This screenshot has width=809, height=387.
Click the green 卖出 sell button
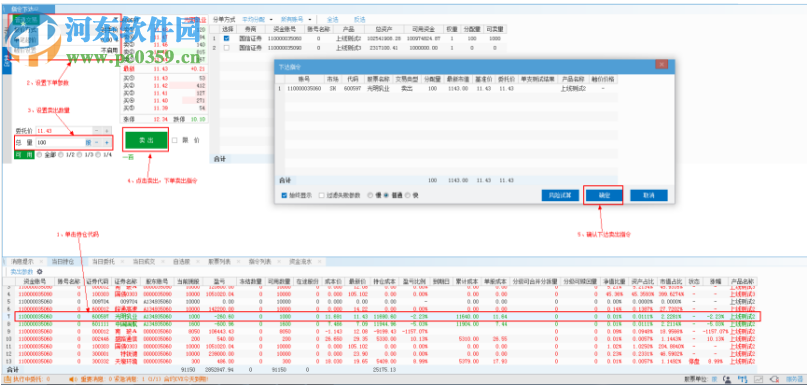pyautogui.click(x=146, y=140)
